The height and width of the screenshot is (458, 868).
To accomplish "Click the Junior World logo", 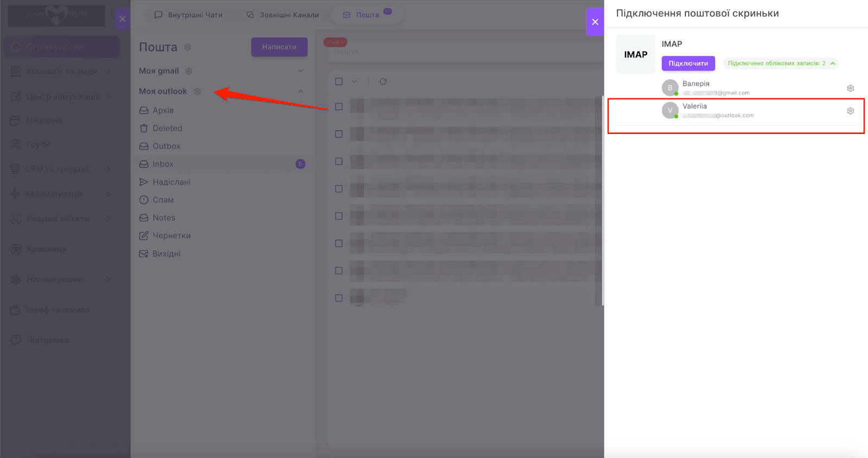I will (x=56, y=15).
